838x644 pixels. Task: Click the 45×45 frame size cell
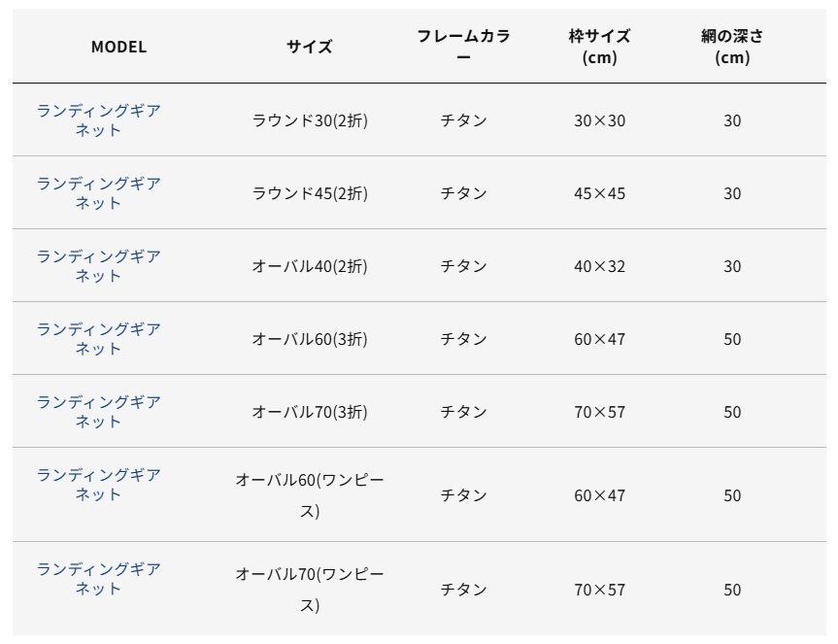point(600,193)
